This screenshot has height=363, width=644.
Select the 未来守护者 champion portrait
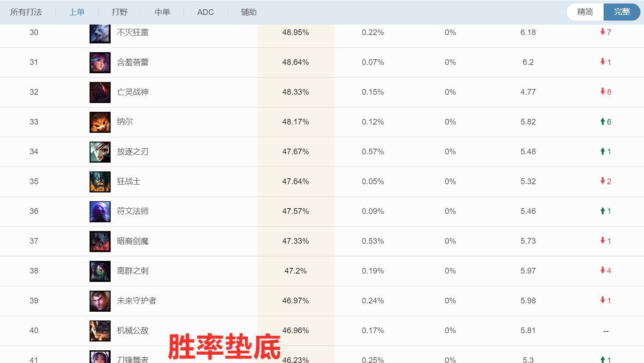point(100,300)
